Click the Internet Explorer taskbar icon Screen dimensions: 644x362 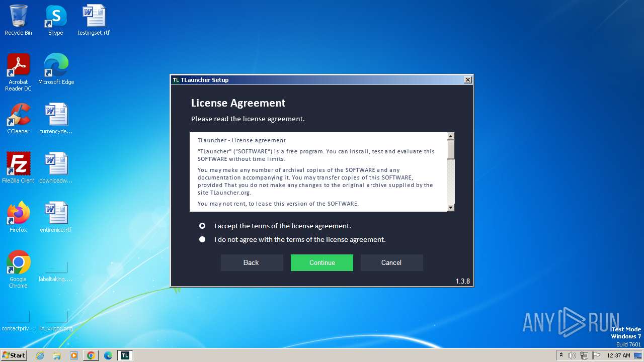click(x=40, y=355)
